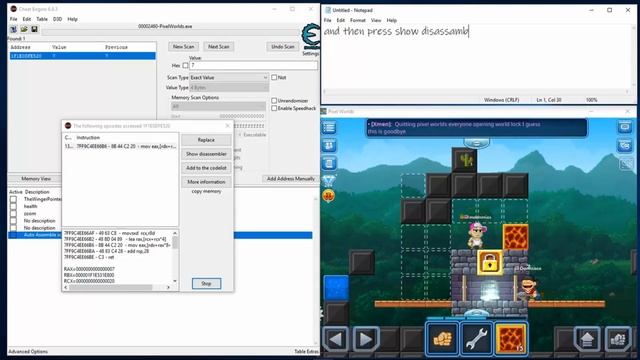The width and height of the screenshot is (640, 360).
Task: Toggle the Hex checkbox
Action: point(185,65)
